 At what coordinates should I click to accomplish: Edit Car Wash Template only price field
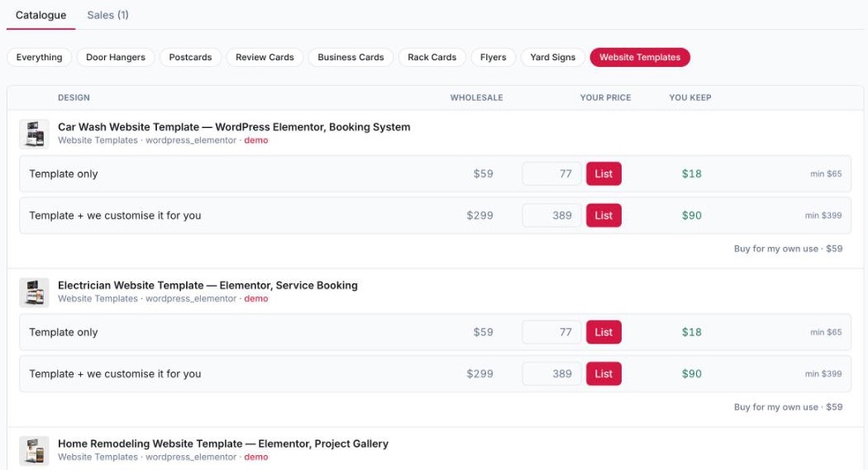[552, 173]
